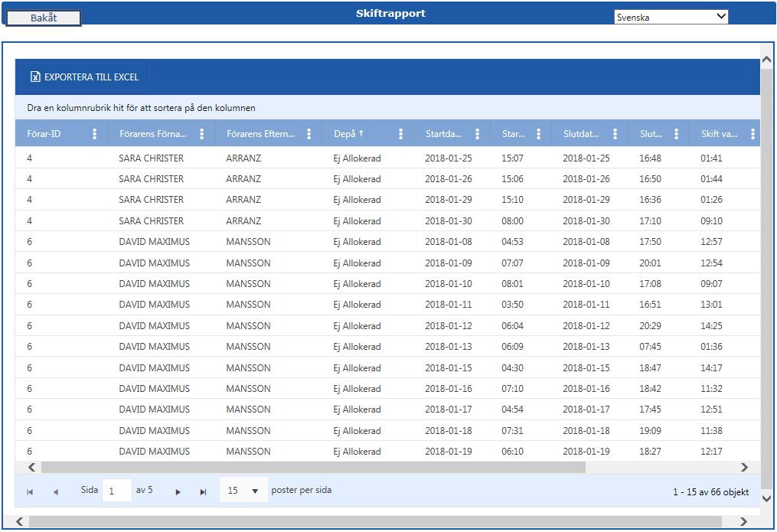Select end time 17:45 cell

point(650,410)
